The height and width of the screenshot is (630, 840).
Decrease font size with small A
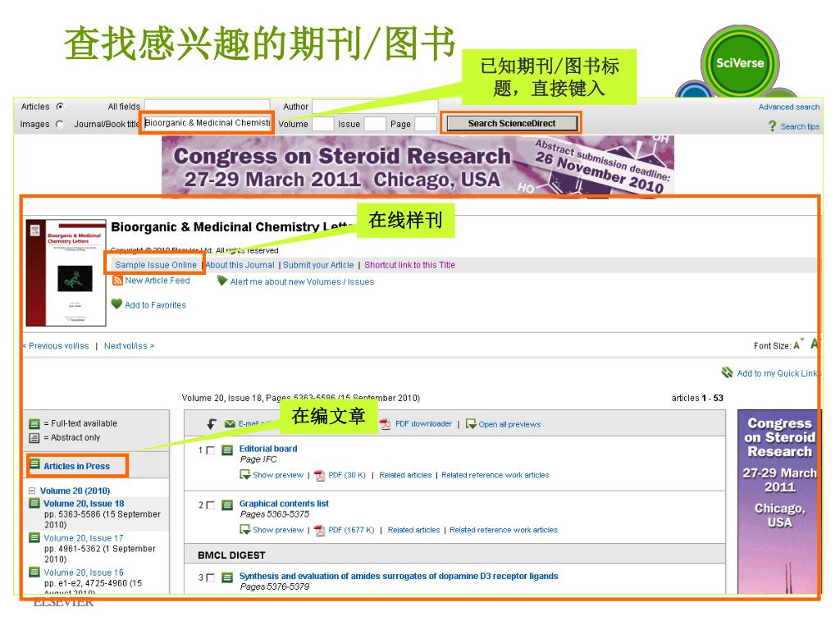pyautogui.click(x=798, y=345)
